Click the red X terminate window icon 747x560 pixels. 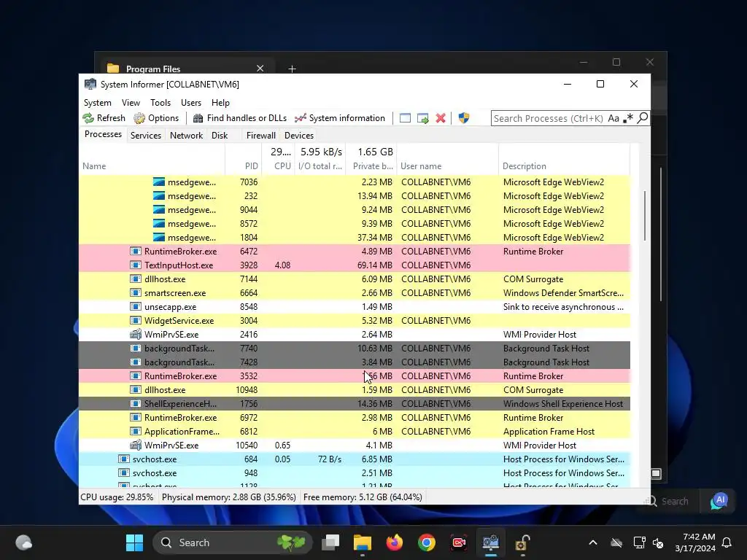tap(441, 118)
